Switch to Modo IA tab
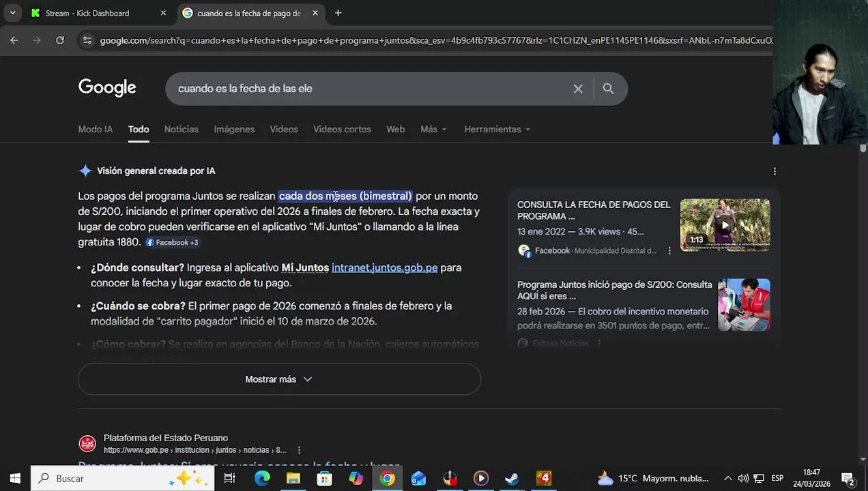This screenshot has height=491, width=868. coord(96,129)
